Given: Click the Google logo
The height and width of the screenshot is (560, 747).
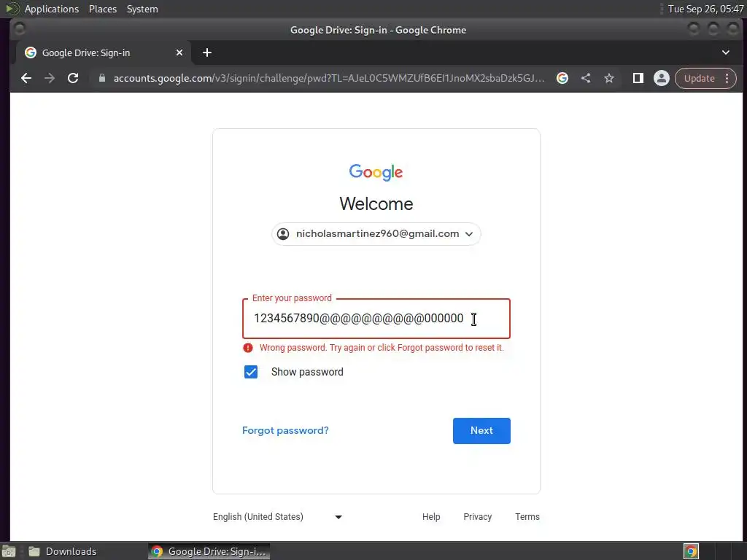Looking at the screenshot, I should point(376,172).
